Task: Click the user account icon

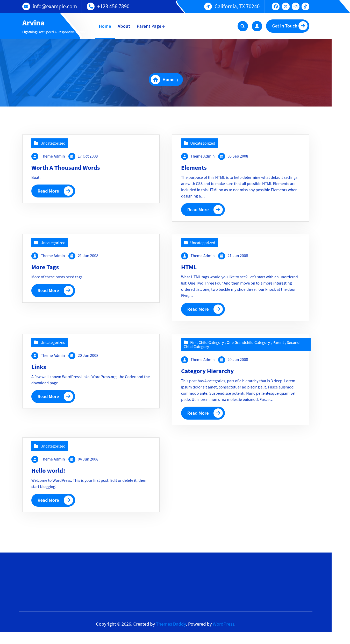Action: [257, 26]
